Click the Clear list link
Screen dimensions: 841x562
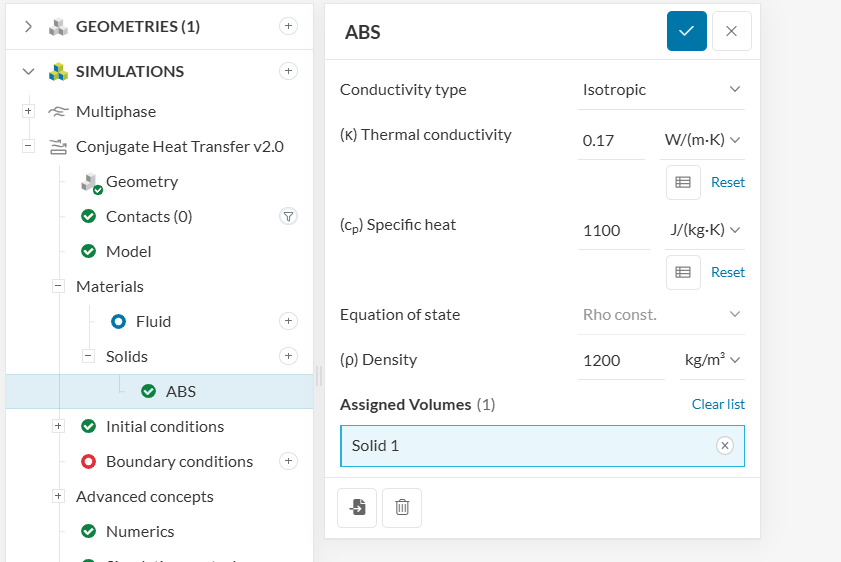[x=718, y=404]
